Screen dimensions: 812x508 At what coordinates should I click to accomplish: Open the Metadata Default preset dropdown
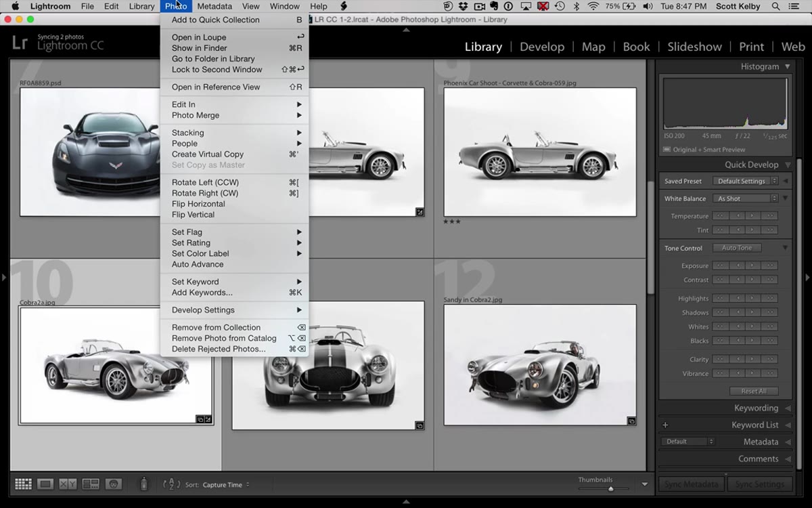point(687,442)
